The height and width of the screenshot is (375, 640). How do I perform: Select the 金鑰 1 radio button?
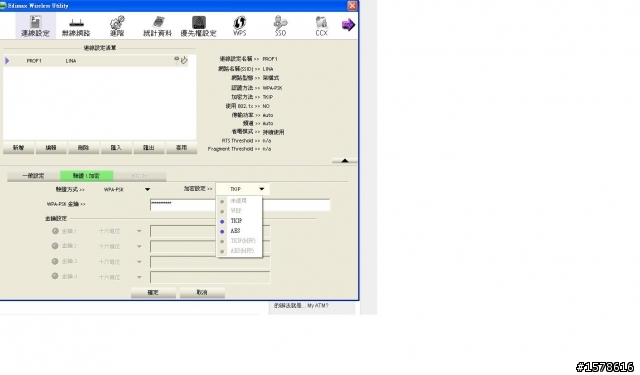[x=55, y=231]
